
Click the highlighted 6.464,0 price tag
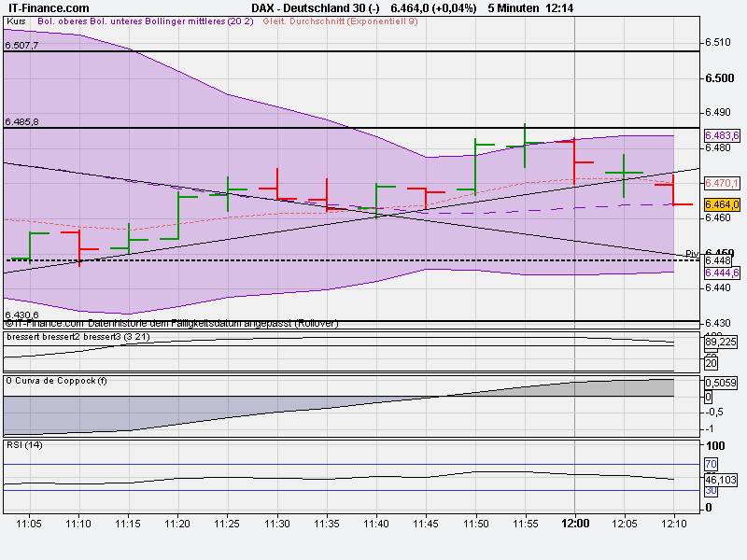723,203
